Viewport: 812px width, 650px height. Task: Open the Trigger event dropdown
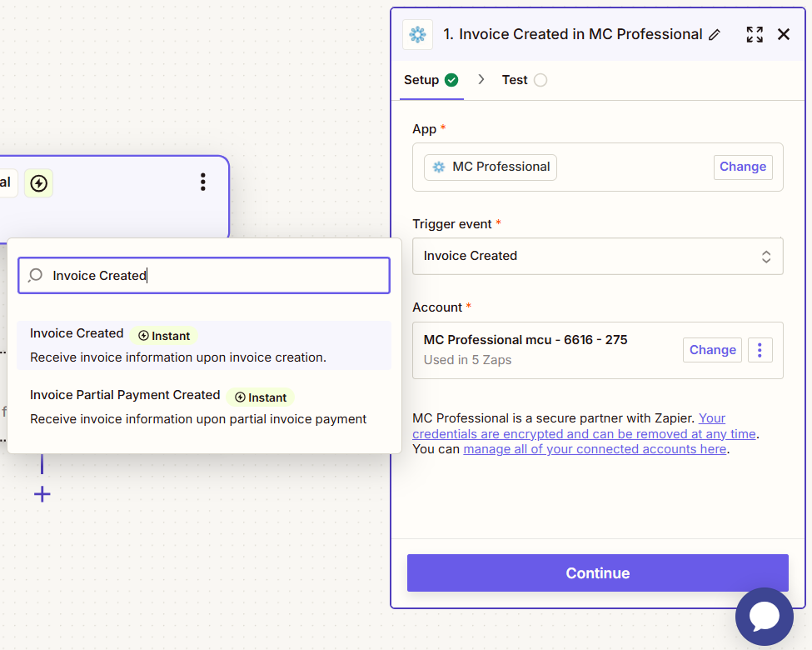(x=598, y=256)
